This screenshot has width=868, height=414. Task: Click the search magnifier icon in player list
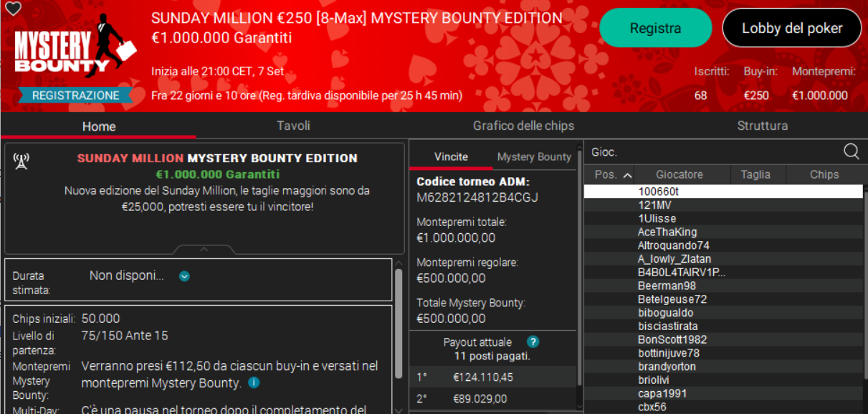pyautogui.click(x=851, y=151)
